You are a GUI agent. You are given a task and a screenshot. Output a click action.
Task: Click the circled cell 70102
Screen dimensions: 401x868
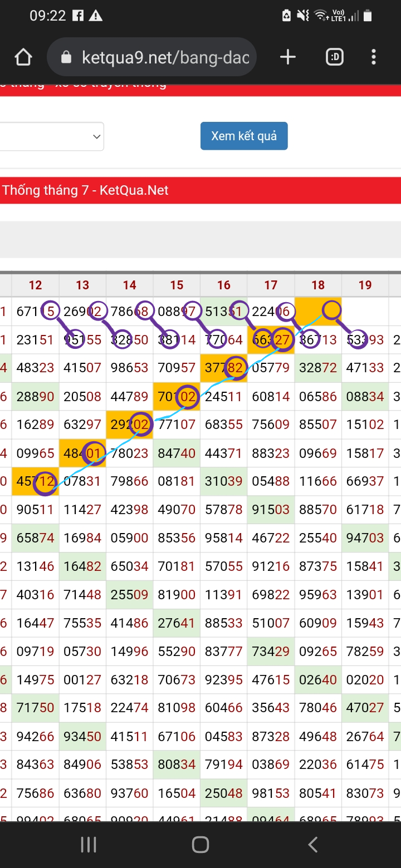[x=177, y=397]
